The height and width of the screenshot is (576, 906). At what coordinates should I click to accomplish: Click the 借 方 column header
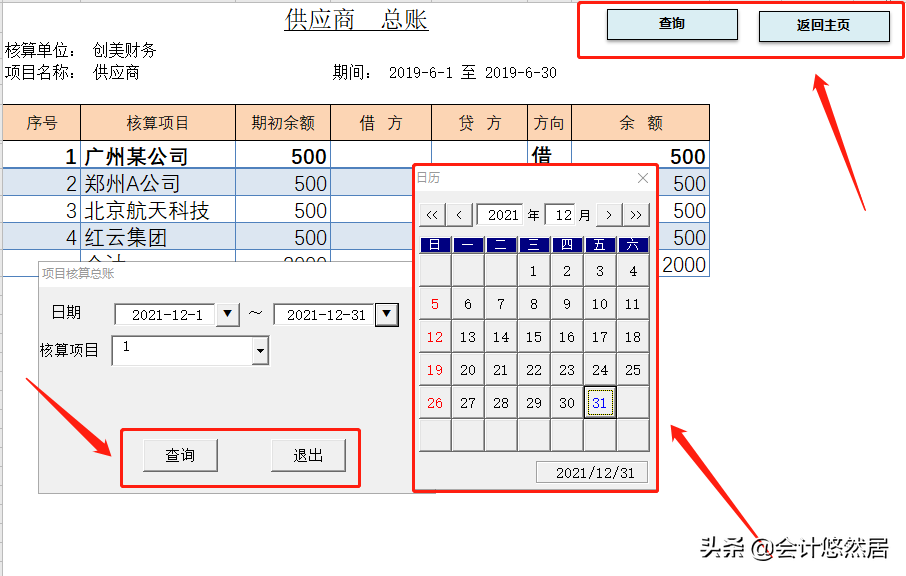381,122
